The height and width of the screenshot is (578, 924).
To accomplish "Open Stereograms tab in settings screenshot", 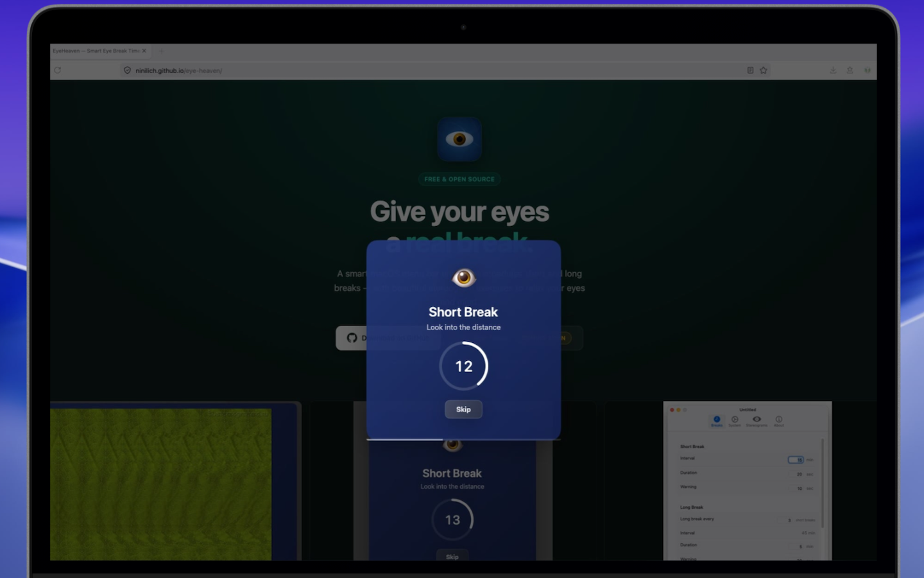I will (x=757, y=421).
